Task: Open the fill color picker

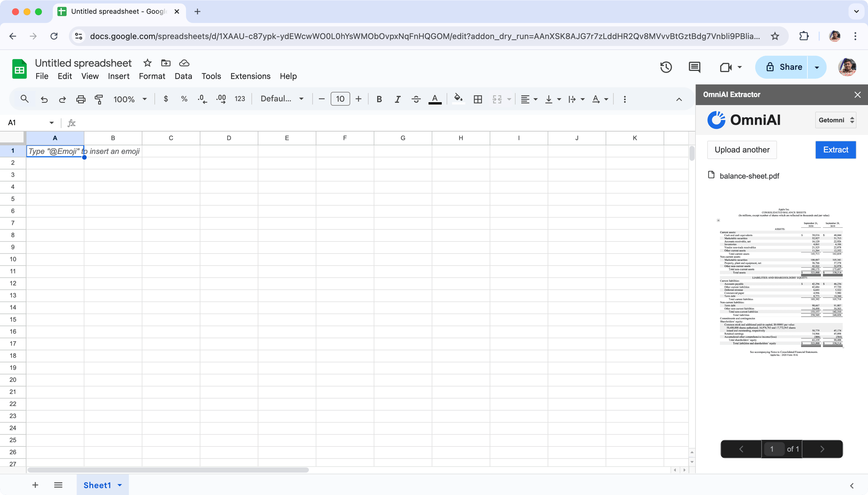Action: [458, 99]
